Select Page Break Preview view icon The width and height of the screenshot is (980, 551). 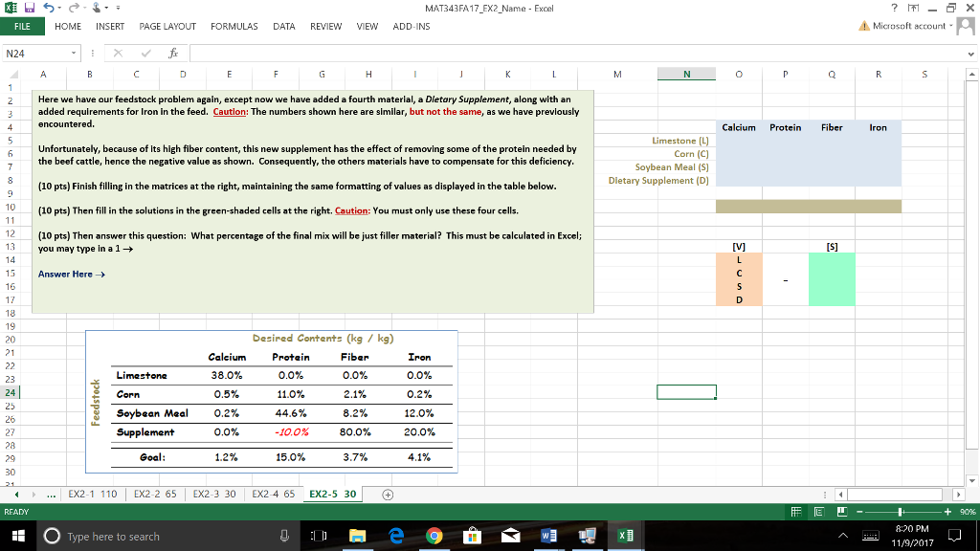pyautogui.click(x=842, y=511)
